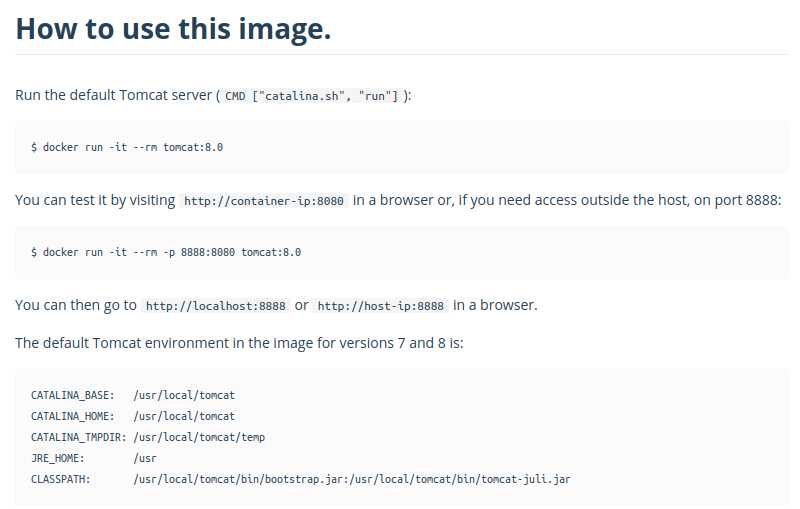
Task: Click the http://host-ip:8888 address
Action: [380, 306]
